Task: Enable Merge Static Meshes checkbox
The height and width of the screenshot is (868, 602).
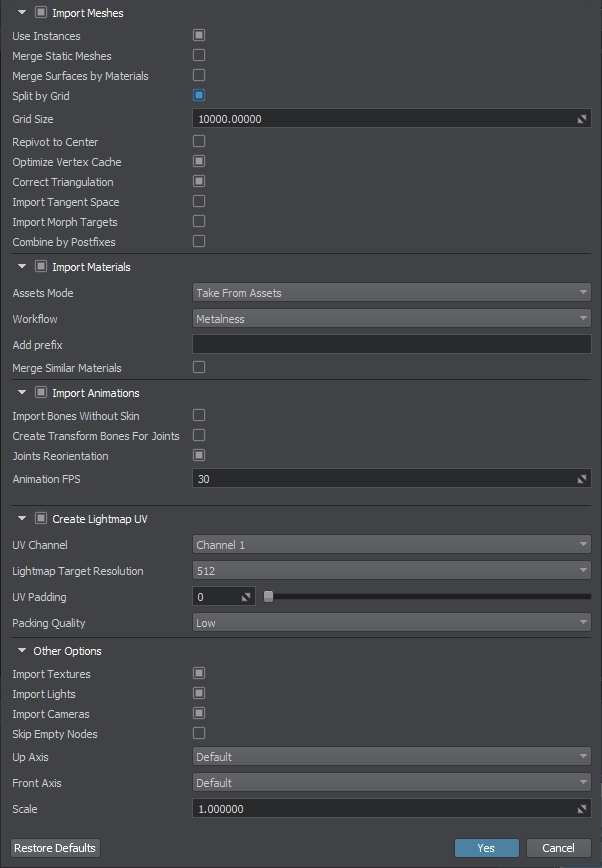Action: coord(199,56)
